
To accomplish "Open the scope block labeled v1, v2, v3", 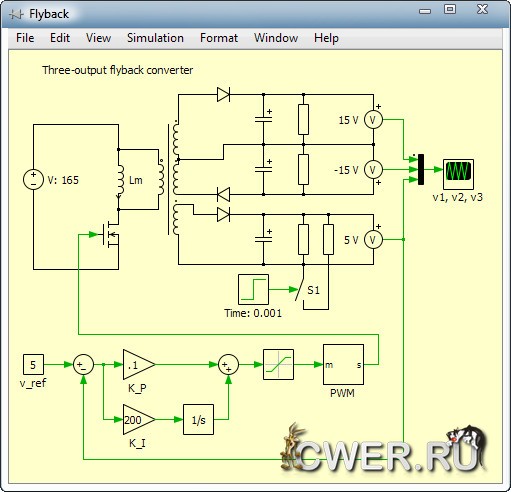I will coord(458,174).
